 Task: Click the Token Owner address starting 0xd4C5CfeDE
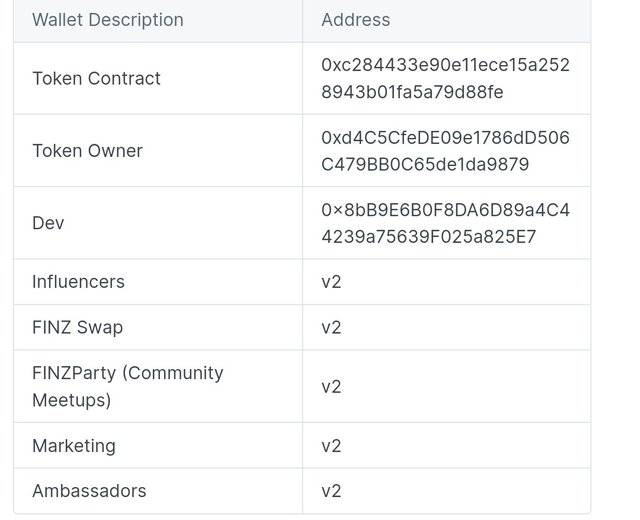tap(445, 138)
